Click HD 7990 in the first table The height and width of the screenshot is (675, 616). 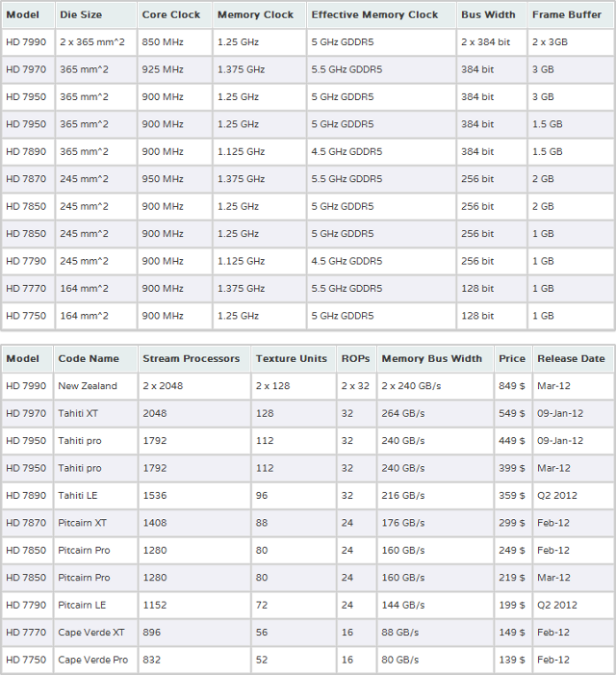[x=28, y=42]
